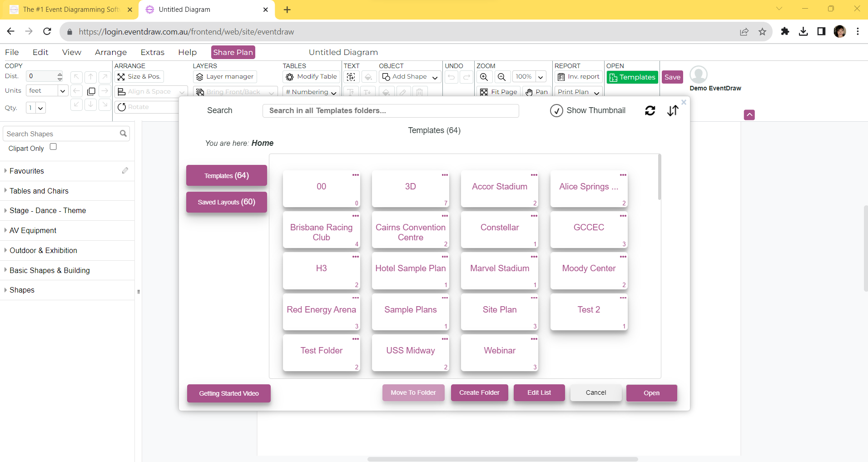
Task: Click the Create Folder button
Action: point(479,392)
